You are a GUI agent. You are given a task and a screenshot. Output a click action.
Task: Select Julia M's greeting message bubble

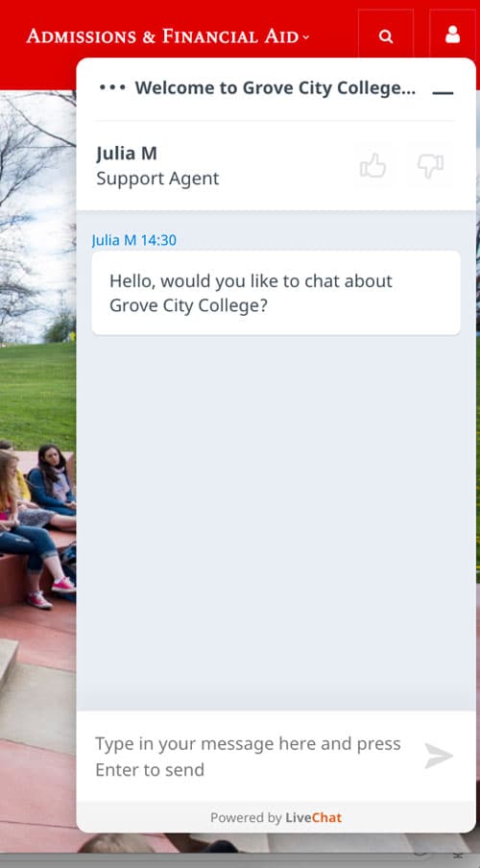[276, 293]
